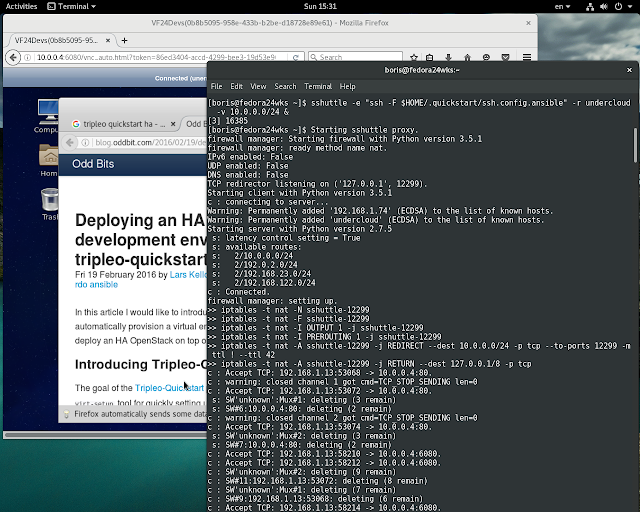640x512 pixels.
Task: Close tripleo quickstart ha tab in inner browser
Action: click(173, 124)
